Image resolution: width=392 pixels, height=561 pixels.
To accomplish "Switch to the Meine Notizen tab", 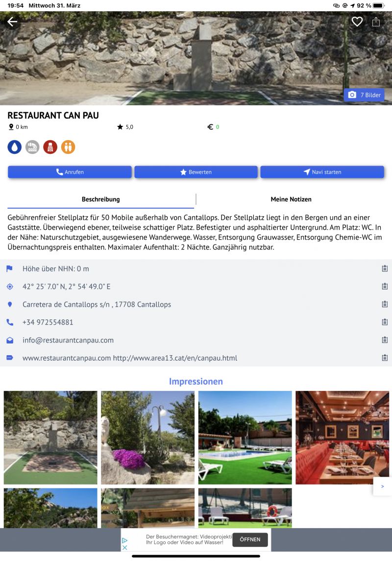I will [x=291, y=199].
